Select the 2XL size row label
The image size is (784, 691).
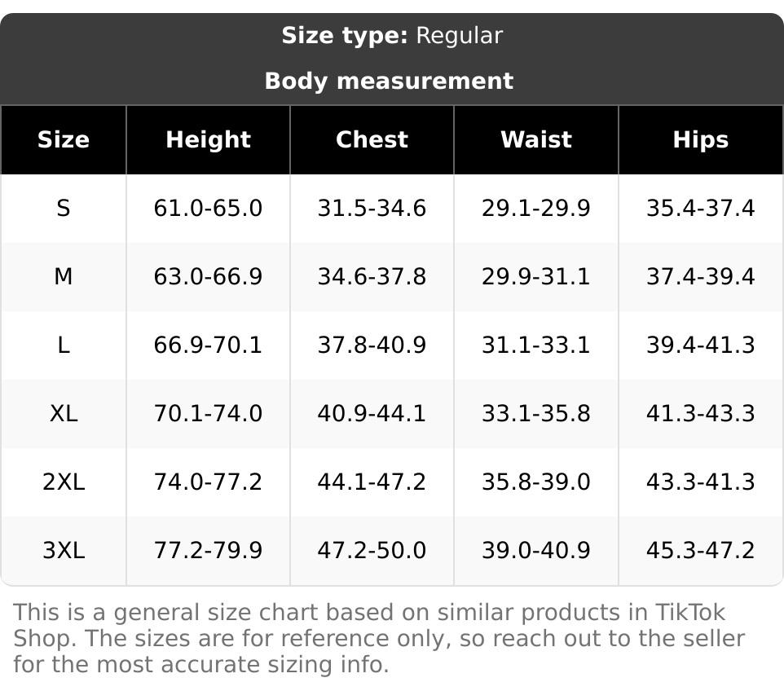pos(64,482)
